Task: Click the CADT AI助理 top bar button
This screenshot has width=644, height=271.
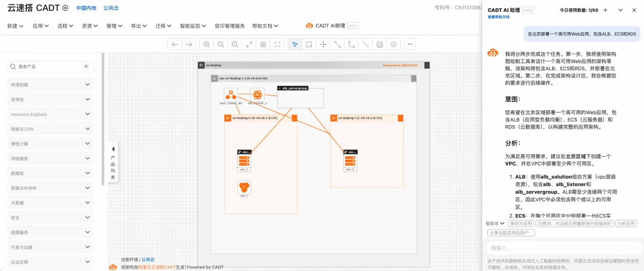Action: (332, 26)
